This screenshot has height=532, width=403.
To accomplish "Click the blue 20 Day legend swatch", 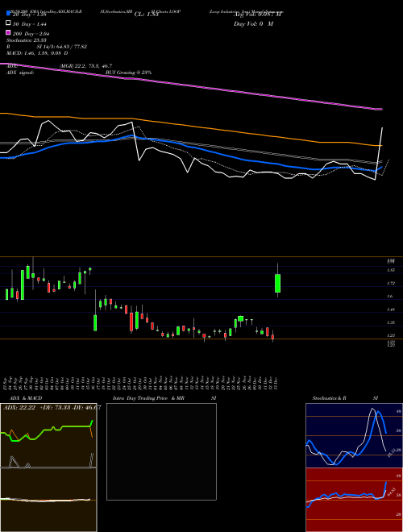I will coord(8,14).
